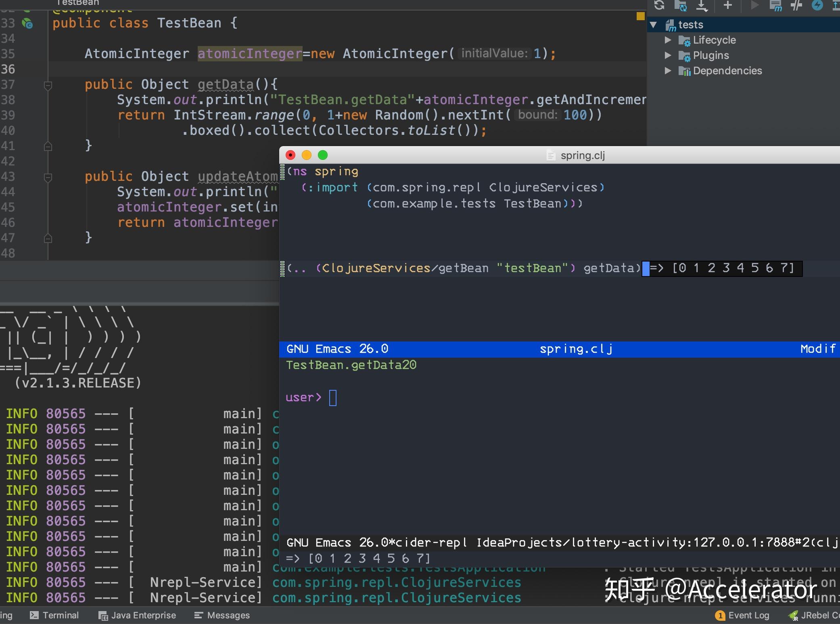
Task: Expand the Lifecycle node
Action: pyautogui.click(x=668, y=40)
